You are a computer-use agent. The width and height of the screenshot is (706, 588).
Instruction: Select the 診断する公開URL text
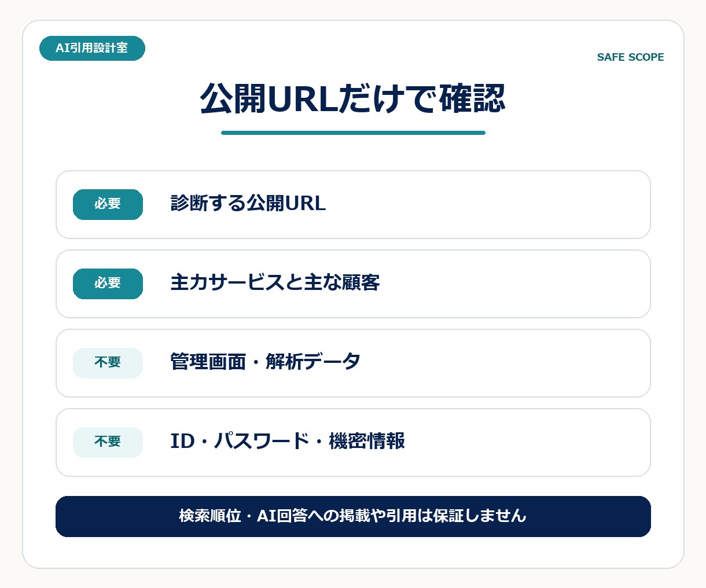pyautogui.click(x=248, y=204)
